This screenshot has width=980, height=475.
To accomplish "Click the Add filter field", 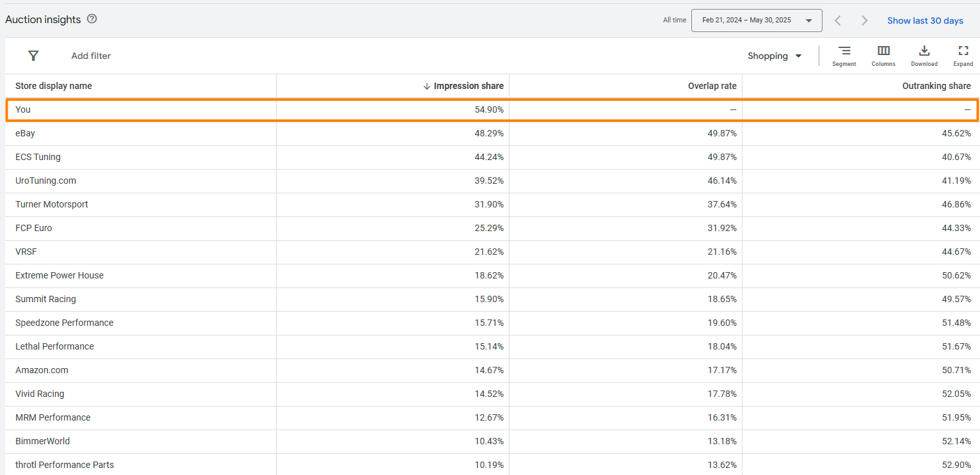I will (91, 56).
